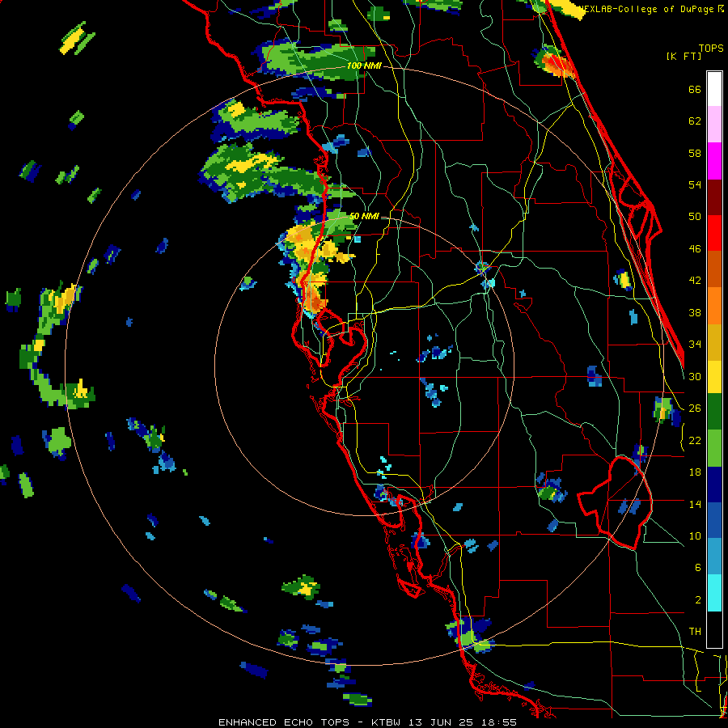Click the dark orange swatch above the 42 label
Screen dimensions: 728x728
point(714,269)
